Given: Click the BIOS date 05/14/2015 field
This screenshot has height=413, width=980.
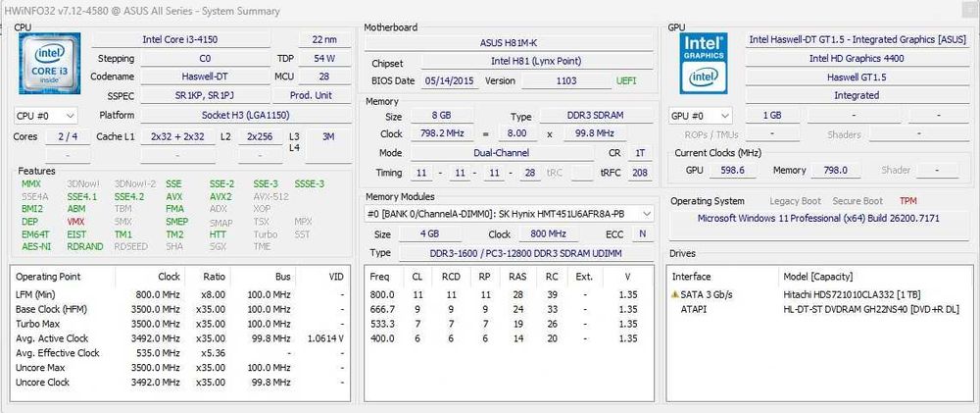Looking at the screenshot, I should click(x=450, y=80).
